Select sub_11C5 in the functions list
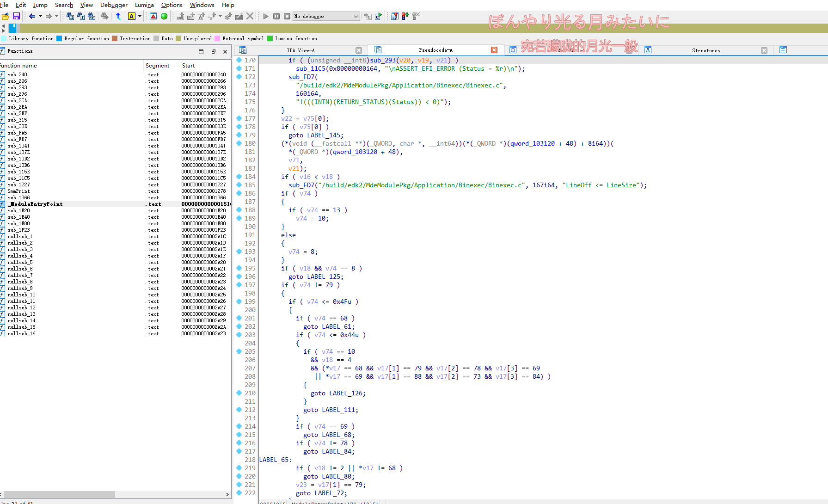This screenshot has width=828, height=504. (x=116, y=178)
